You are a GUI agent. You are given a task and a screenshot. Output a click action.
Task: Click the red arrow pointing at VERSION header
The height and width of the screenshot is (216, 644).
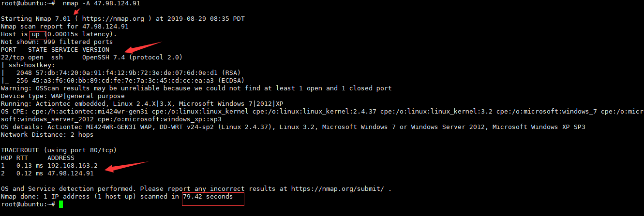(142, 47)
